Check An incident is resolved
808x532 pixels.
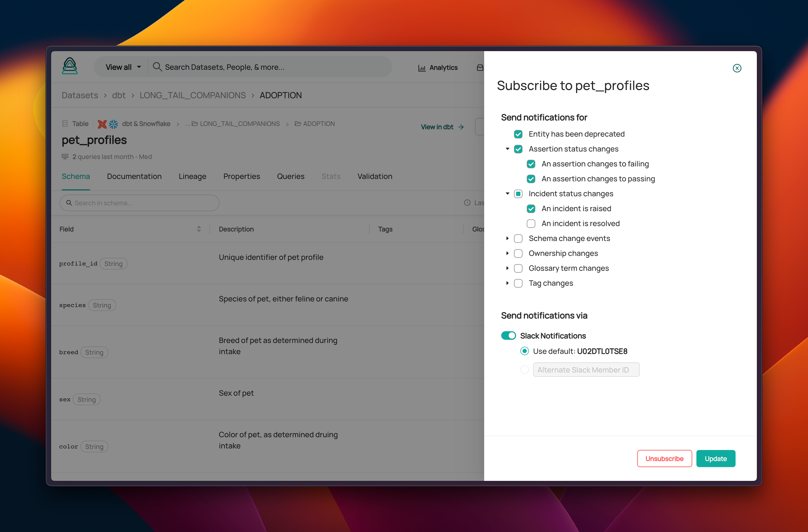(x=530, y=223)
